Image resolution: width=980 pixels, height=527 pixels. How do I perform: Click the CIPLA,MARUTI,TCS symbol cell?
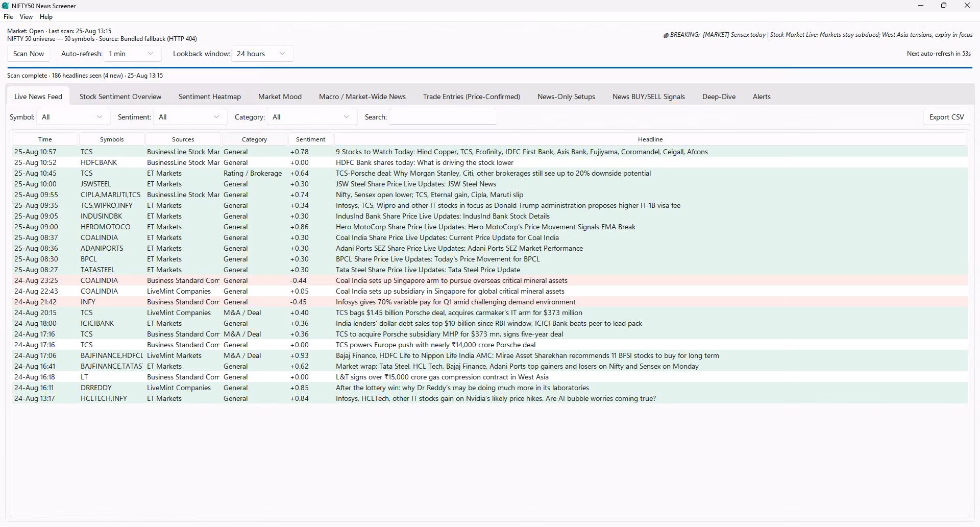click(x=111, y=195)
